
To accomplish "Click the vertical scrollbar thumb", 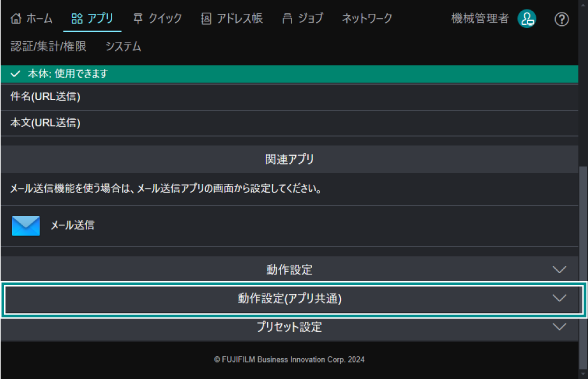I will tap(583, 268).
